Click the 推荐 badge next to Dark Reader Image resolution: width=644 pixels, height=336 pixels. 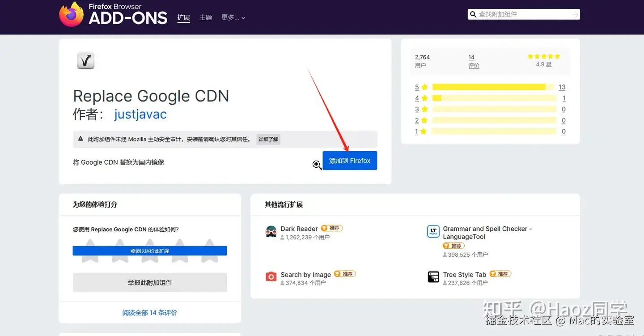point(332,228)
